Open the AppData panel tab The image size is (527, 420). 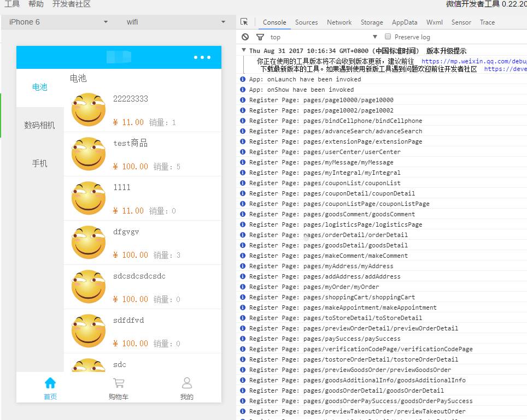(x=405, y=22)
